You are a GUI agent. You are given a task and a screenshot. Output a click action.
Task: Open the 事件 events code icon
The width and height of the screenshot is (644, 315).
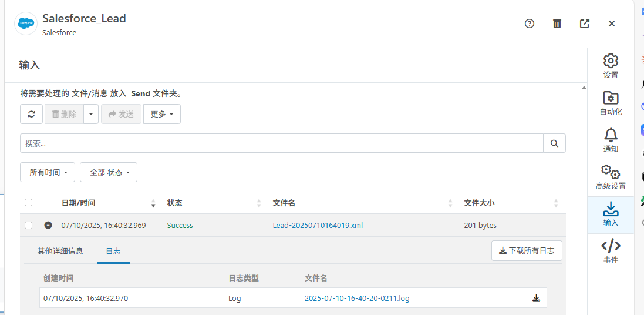pyautogui.click(x=611, y=251)
